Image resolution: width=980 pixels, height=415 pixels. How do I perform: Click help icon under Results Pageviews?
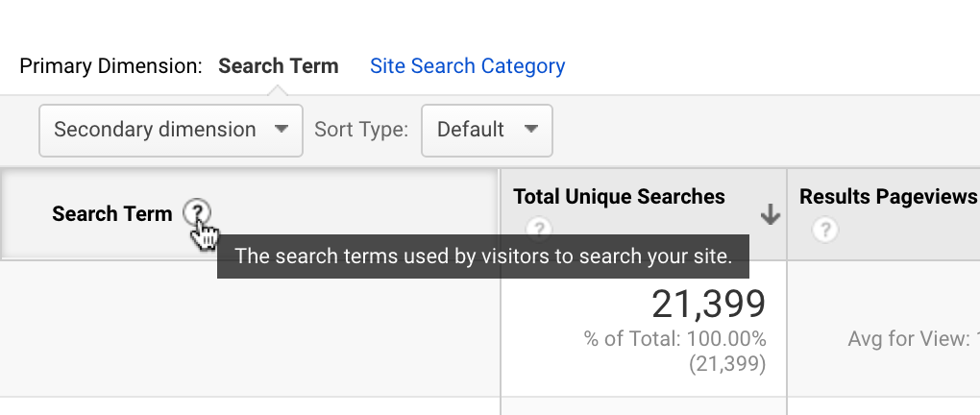coord(824,230)
